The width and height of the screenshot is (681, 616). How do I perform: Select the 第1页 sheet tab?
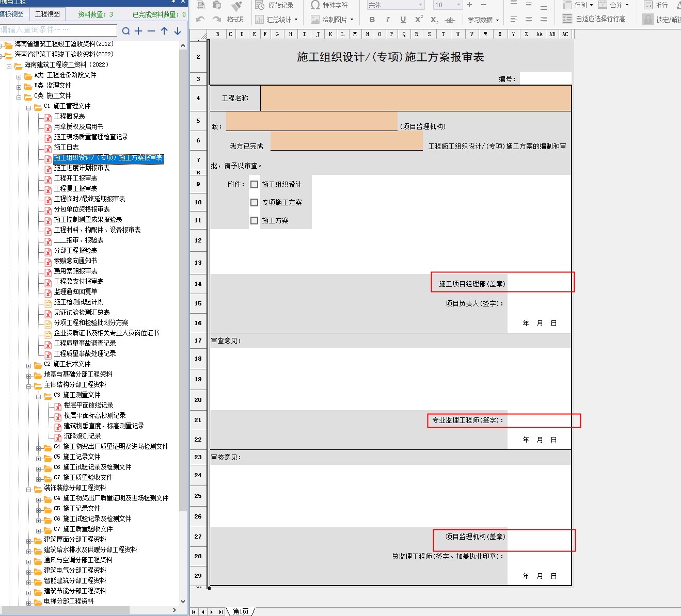click(241, 611)
